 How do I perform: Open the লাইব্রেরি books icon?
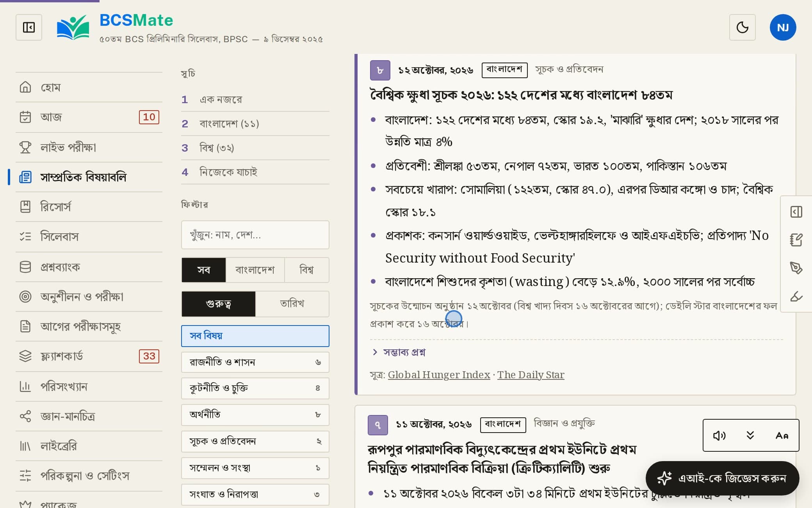pyautogui.click(x=25, y=445)
